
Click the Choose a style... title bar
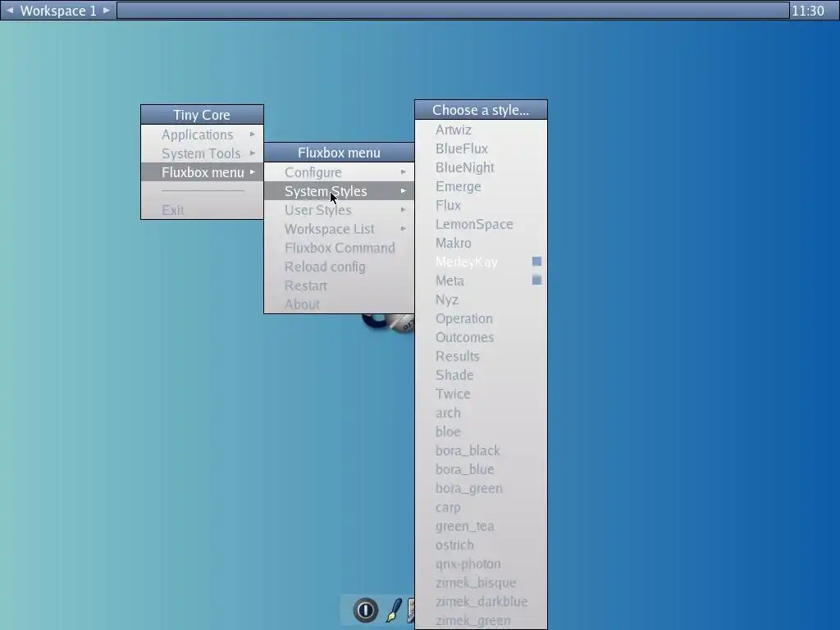[481, 110]
